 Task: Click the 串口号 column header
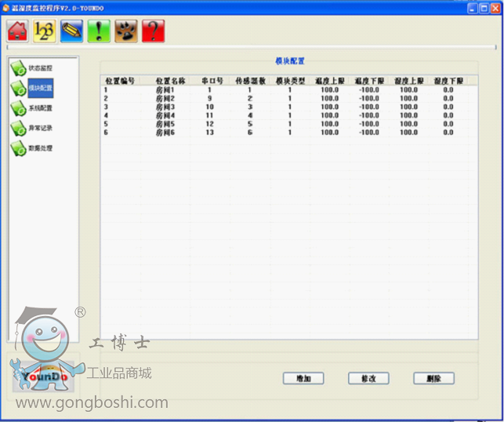pyautogui.click(x=212, y=81)
